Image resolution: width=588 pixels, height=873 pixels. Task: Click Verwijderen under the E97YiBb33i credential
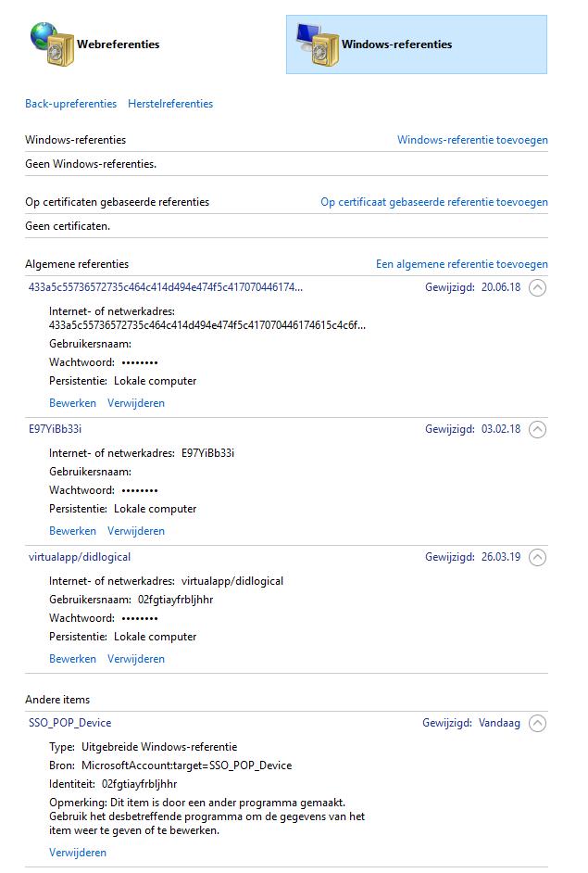(136, 531)
